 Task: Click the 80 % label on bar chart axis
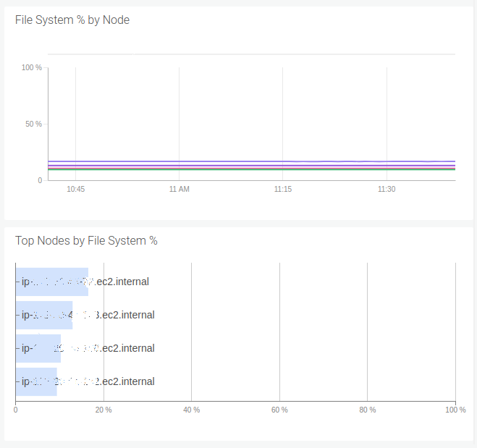click(x=368, y=410)
